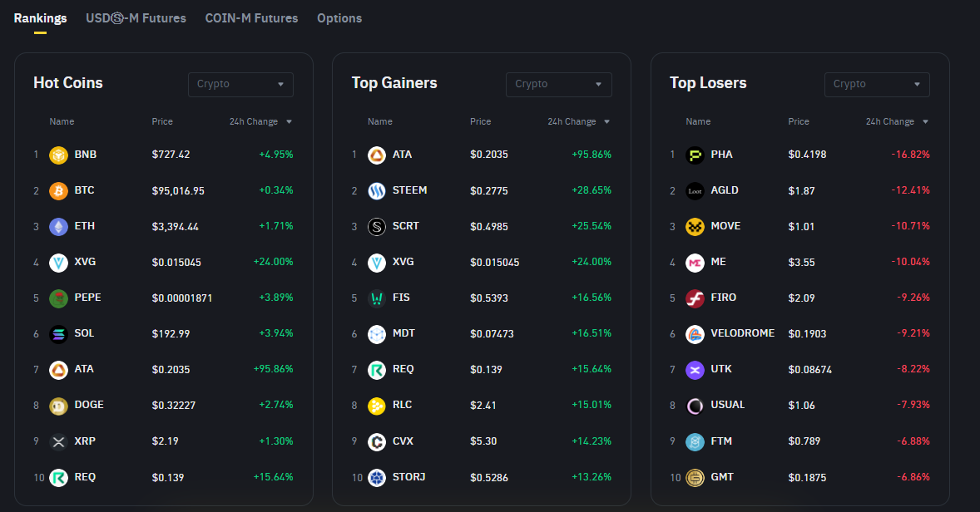Click the PHA coin icon in Top Losers
980x512 pixels.
click(695, 155)
